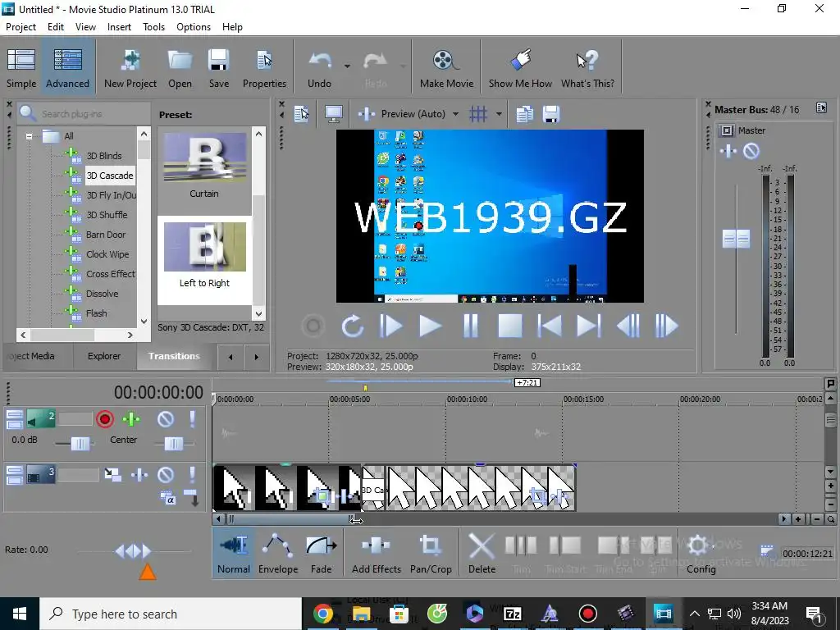
Task: Open Pan/Crop tool
Action: (x=431, y=554)
